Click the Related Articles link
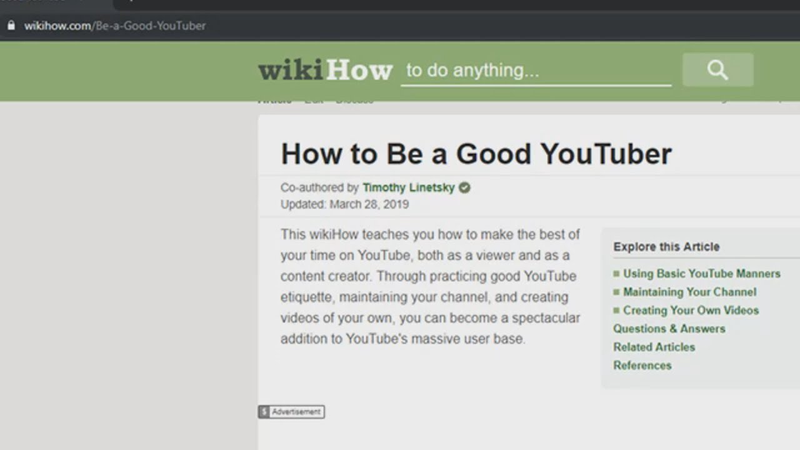 point(654,347)
